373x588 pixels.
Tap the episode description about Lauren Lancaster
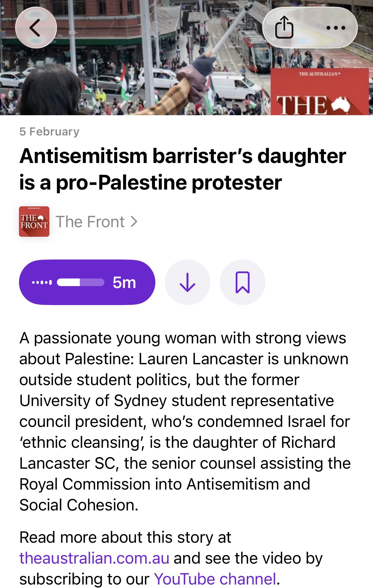(185, 421)
